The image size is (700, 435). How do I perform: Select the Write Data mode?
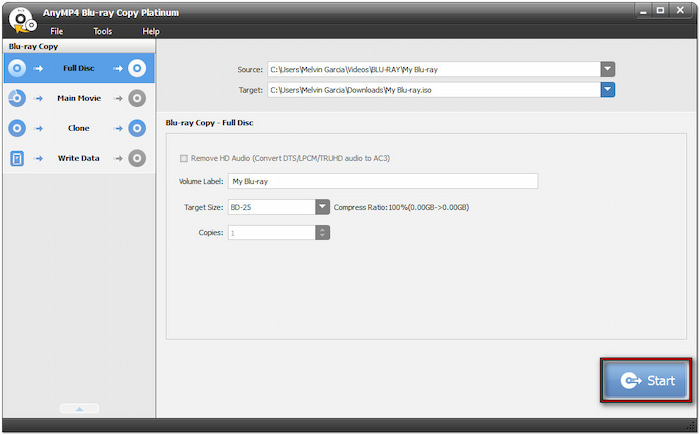click(77, 158)
